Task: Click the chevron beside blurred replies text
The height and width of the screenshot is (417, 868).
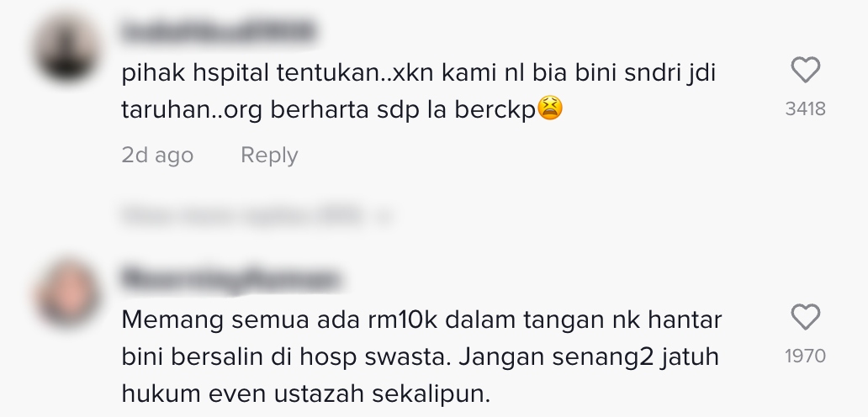Action: coord(384,216)
